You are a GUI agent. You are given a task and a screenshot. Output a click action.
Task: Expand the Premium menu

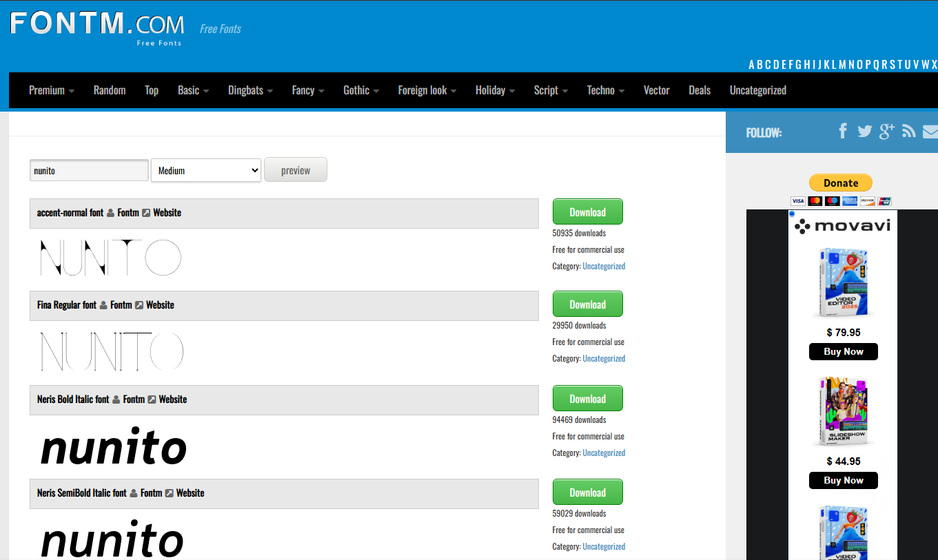pyautogui.click(x=52, y=90)
